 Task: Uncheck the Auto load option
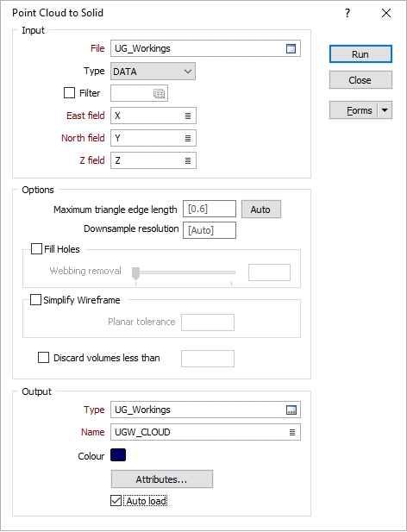point(116,500)
